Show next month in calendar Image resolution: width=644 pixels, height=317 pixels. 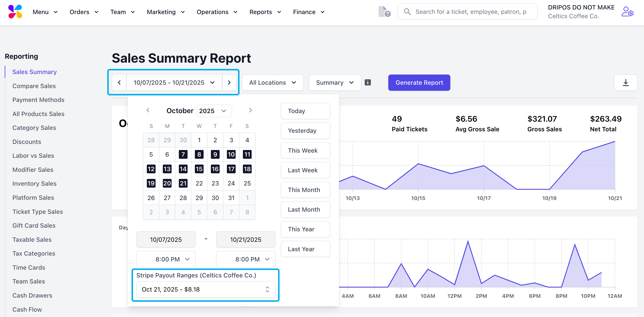tap(250, 110)
